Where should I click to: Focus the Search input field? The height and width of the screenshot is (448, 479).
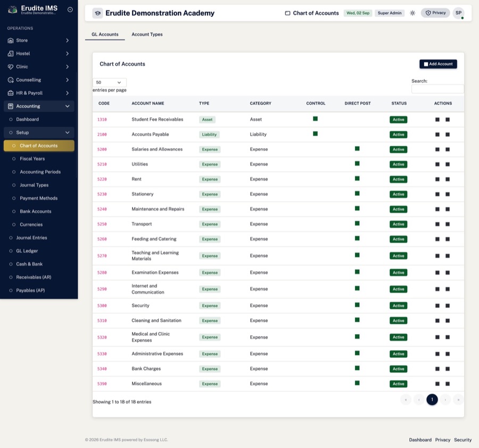[x=437, y=89]
